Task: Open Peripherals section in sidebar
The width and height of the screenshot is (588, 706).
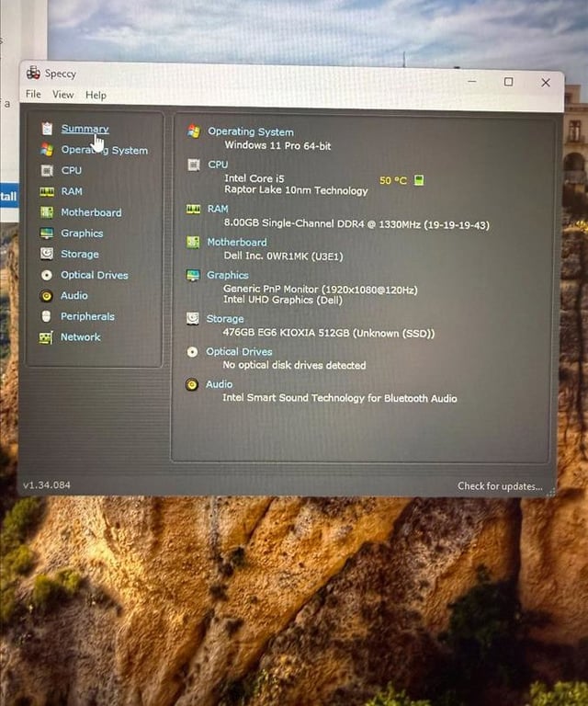Action: pos(87,316)
